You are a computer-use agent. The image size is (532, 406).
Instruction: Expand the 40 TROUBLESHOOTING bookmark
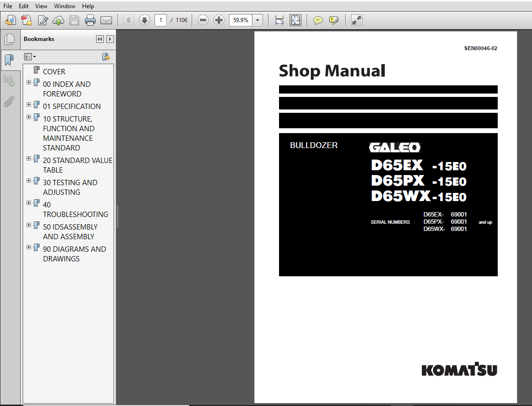click(29, 203)
